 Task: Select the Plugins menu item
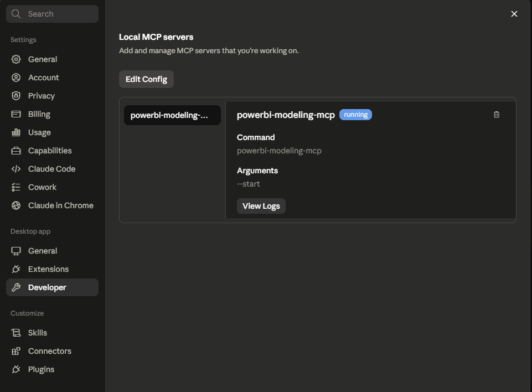point(52,369)
